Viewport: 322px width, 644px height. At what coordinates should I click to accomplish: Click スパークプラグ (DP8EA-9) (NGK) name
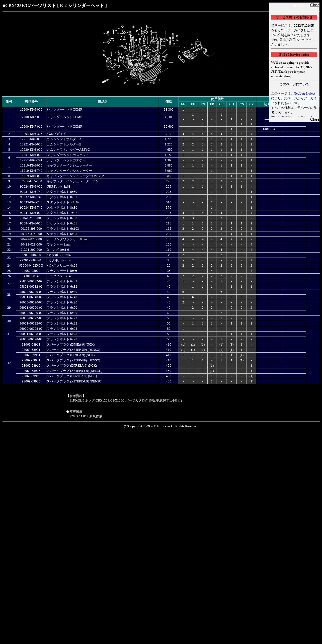[x=70, y=345]
